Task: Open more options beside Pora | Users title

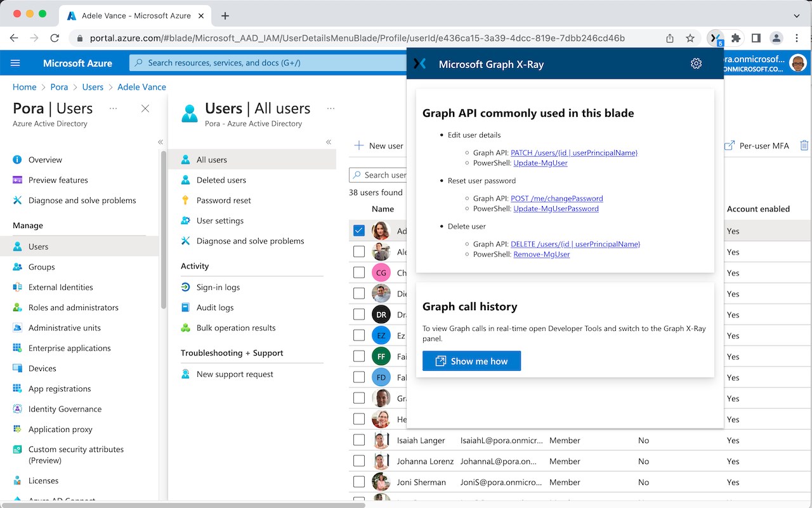Action: (x=113, y=109)
